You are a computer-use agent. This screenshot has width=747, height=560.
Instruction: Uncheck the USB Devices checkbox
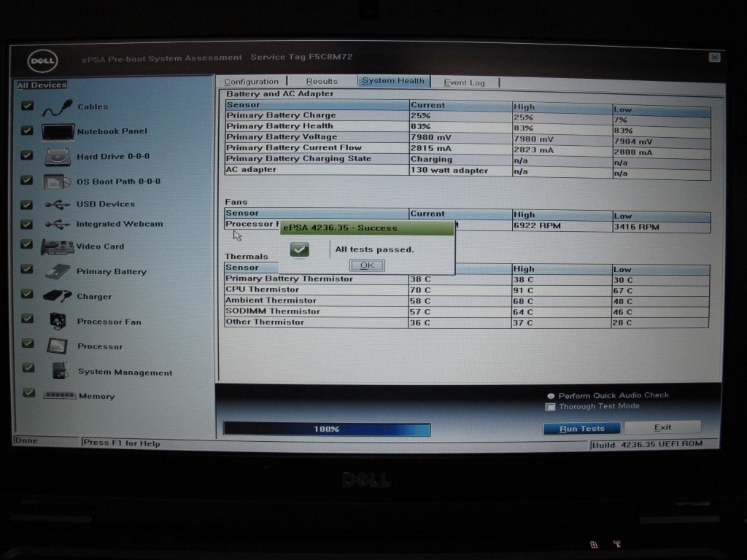(27, 205)
